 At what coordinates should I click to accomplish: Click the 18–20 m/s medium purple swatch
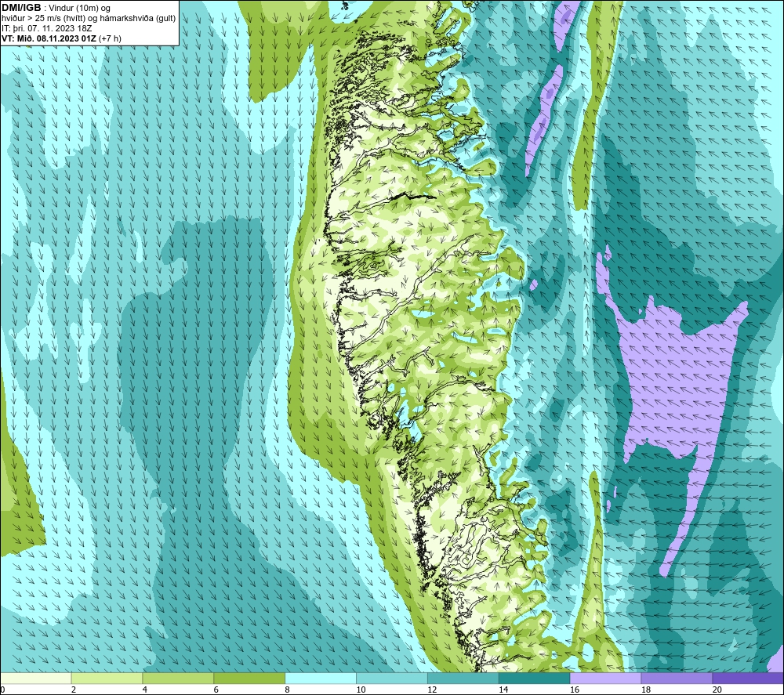pyautogui.click(x=677, y=678)
